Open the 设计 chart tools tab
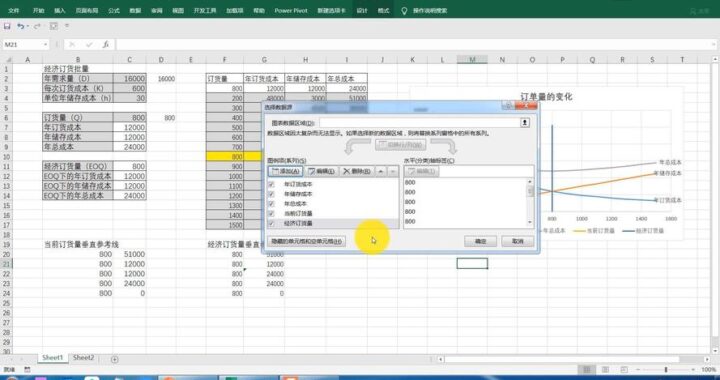Image resolution: width=720 pixels, height=380 pixels. click(x=362, y=10)
